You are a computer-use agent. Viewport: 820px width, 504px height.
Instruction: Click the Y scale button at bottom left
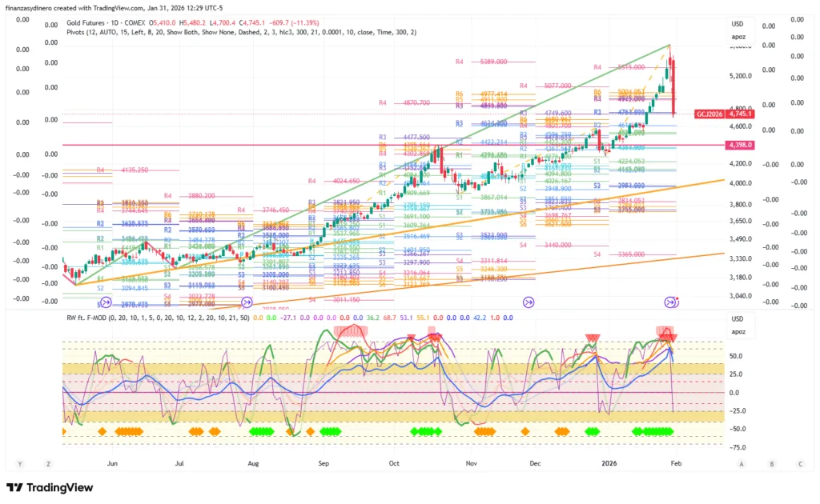click(20, 463)
